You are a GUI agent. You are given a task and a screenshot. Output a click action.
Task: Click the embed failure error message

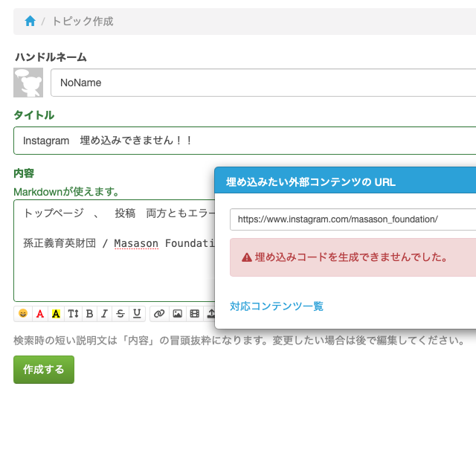[x=353, y=257]
